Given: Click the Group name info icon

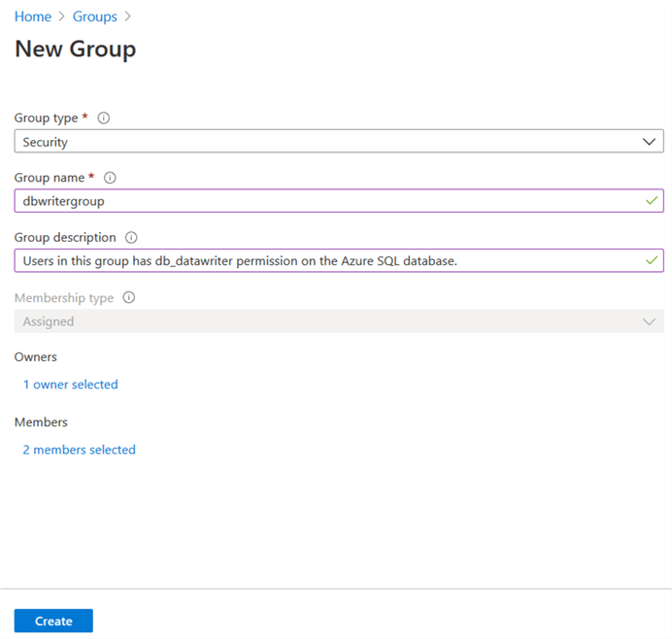Looking at the screenshot, I should (x=110, y=178).
